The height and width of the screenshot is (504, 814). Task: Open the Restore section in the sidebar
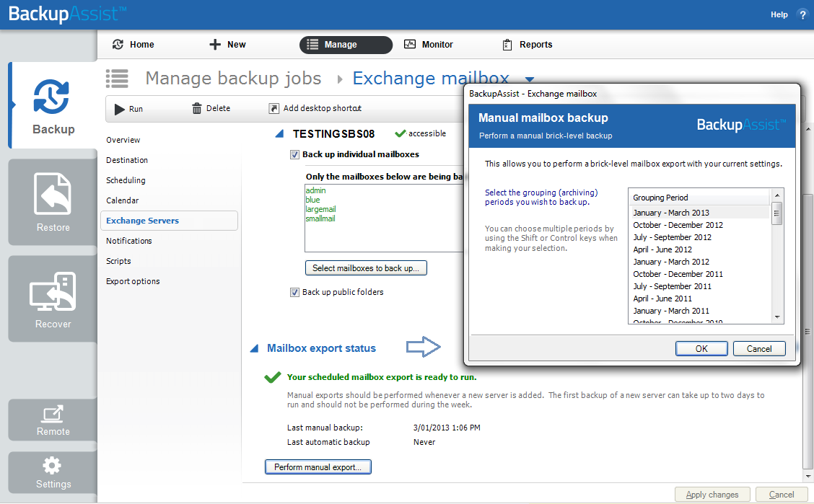53,202
